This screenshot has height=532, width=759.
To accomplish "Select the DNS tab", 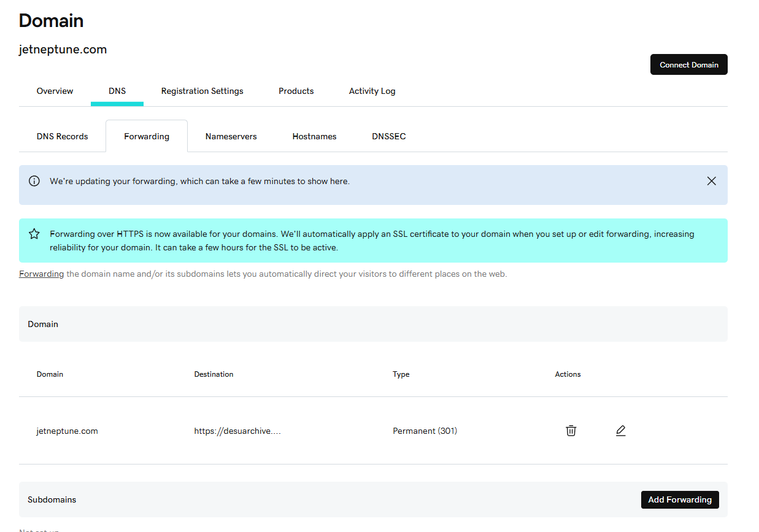I will pyautogui.click(x=117, y=91).
